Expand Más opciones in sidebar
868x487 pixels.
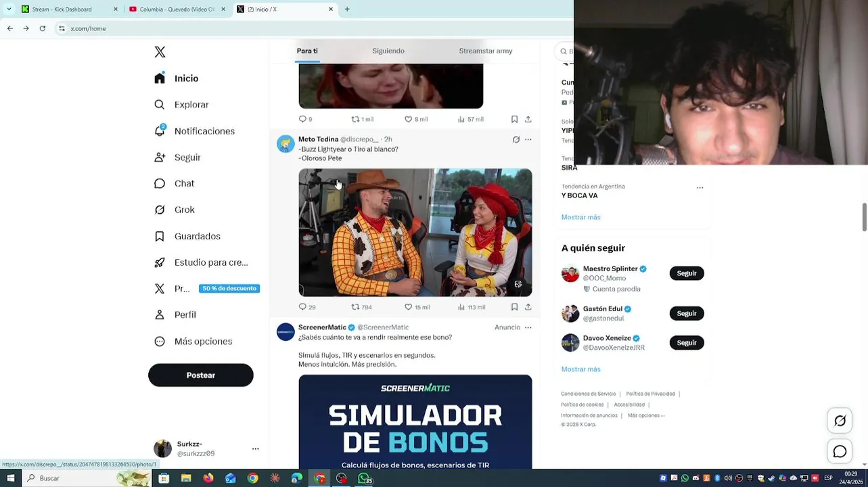pos(193,342)
